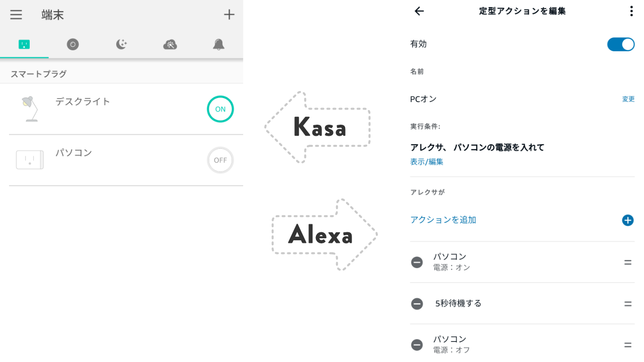This screenshot has height=362, width=644.
Task: Open the デスクライト lamp thumbnail
Action: point(30,109)
